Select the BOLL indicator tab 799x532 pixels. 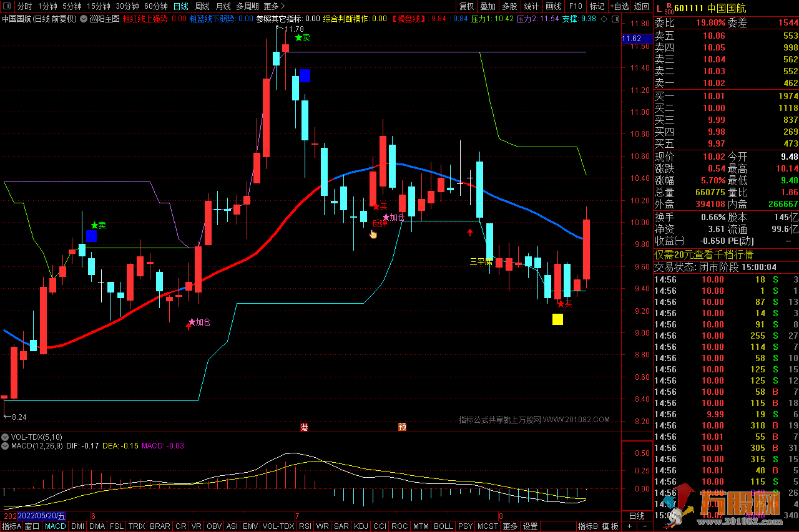tap(443, 526)
